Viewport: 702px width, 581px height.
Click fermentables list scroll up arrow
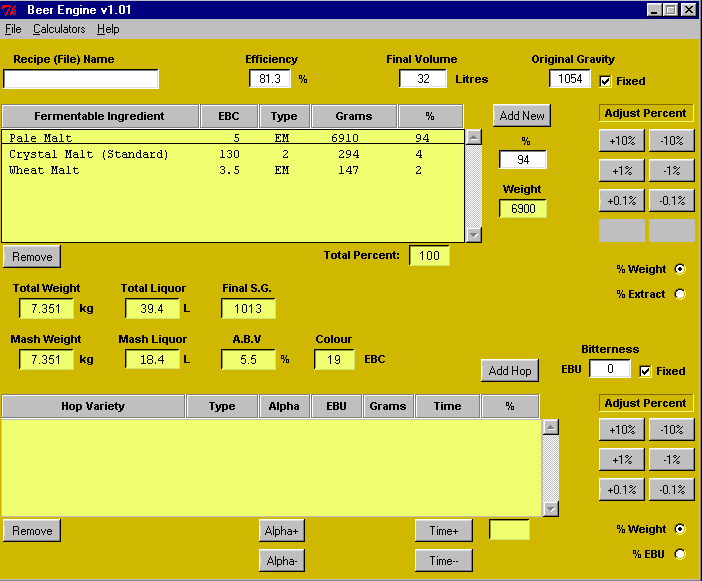click(x=474, y=137)
